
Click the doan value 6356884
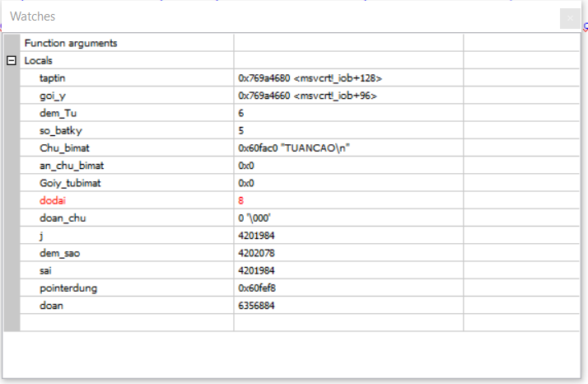256,306
